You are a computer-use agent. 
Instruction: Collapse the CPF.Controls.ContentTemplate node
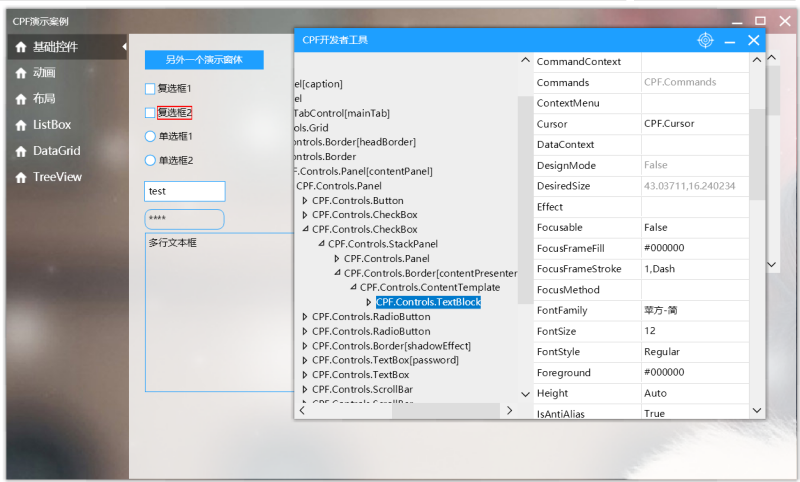(353, 288)
